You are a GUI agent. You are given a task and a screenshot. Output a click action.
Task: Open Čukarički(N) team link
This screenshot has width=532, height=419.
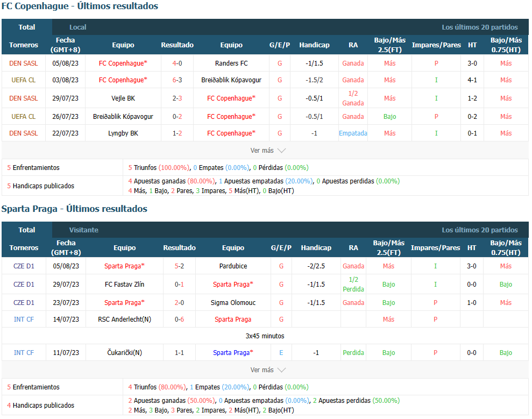124,353
